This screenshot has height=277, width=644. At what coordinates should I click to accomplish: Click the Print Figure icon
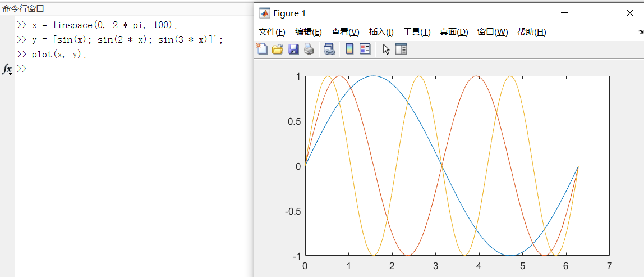309,49
